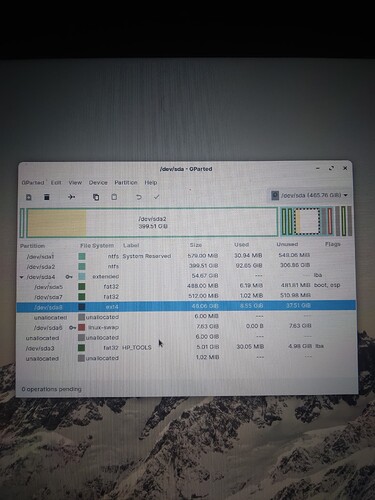Viewport: 375px width, 500px height.
Task: Collapse the /dev/sda4 extended partition tree
Action: coord(22,277)
